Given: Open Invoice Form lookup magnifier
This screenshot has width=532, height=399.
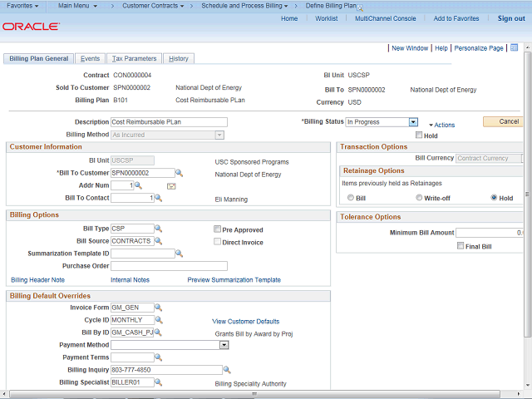Looking at the screenshot, I should pyautogui.click(x=159, y=308).
